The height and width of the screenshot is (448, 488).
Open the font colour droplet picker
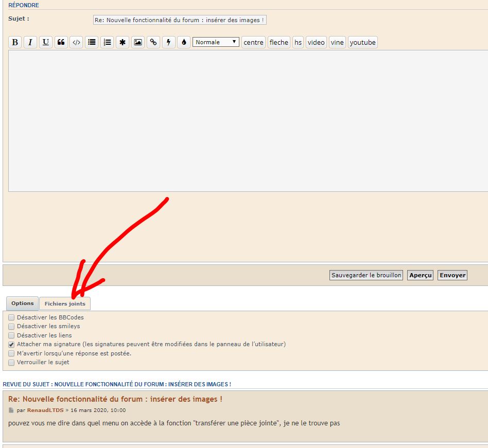[184, 42]
